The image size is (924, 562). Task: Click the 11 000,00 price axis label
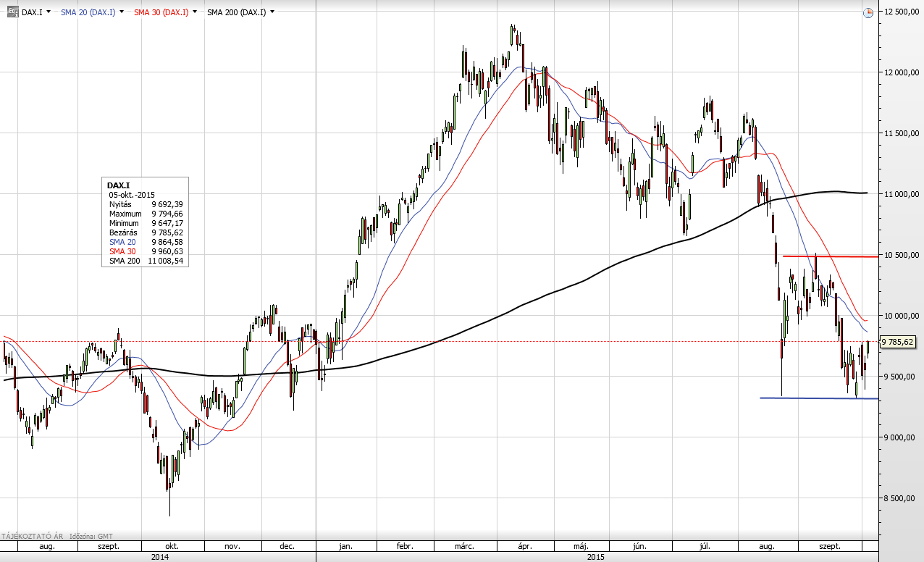(x=902, y=194)
